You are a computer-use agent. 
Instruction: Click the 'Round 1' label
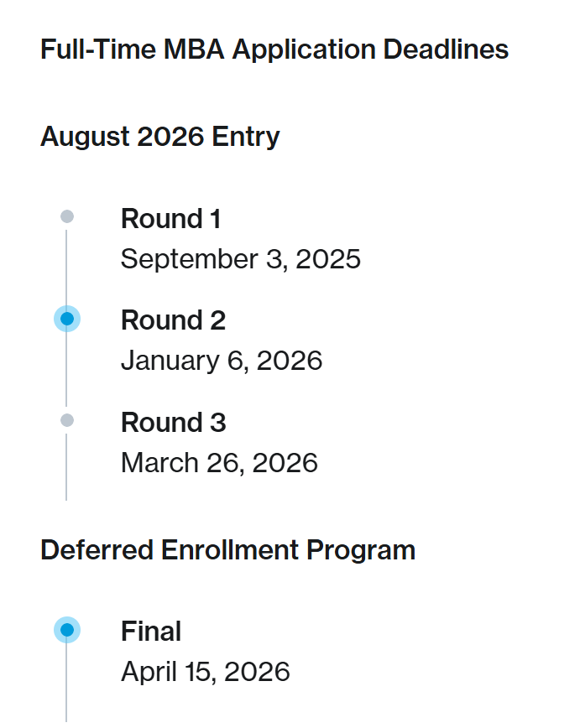point(170,219)
